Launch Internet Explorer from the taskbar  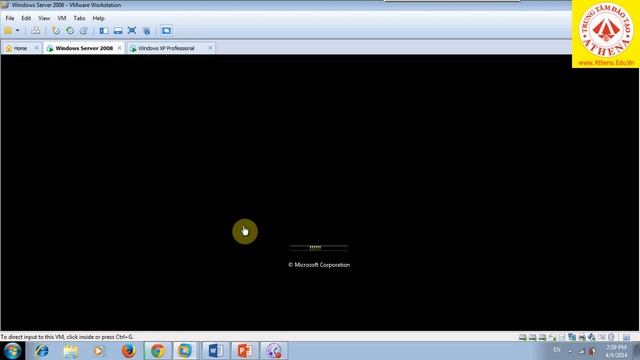tap(42, 351)
